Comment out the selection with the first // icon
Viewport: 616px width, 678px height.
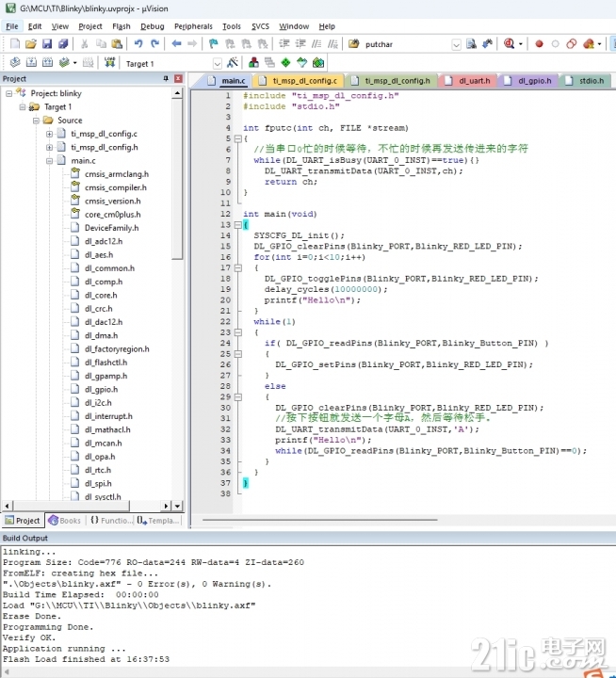pyautogui.click(x=316, y=43)
